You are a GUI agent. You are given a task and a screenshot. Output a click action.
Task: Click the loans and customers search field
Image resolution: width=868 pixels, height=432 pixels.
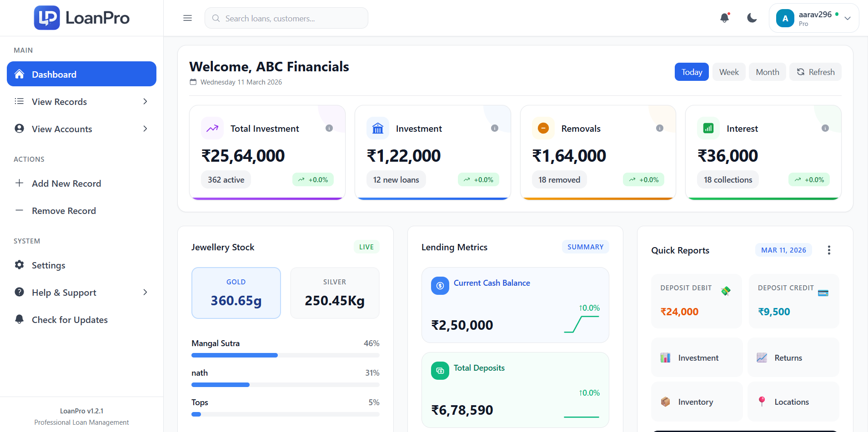(286, 18)
